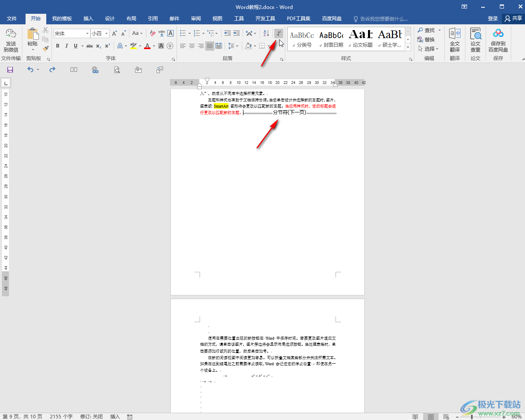Image resolution: width=525 pixels, height=420 pixels.
Task: Send document to WeChat
Action: click(x=11, y=40)
